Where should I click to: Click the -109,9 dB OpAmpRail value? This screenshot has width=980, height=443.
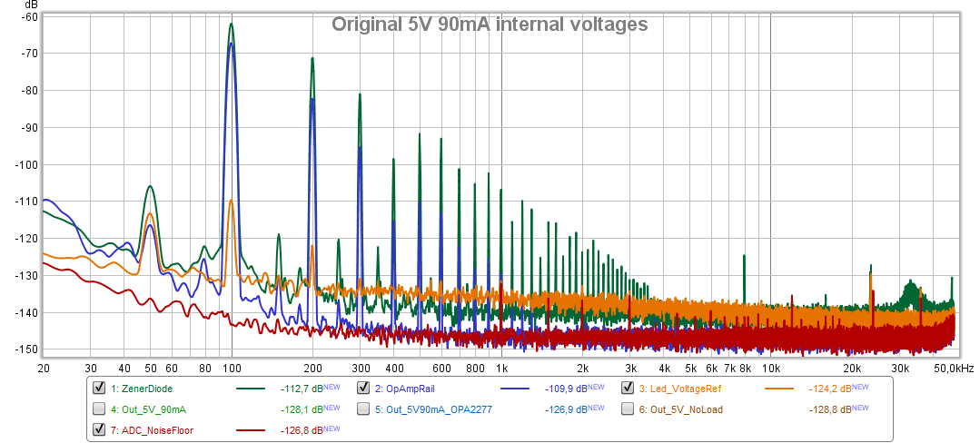click(x=566, y=389)
